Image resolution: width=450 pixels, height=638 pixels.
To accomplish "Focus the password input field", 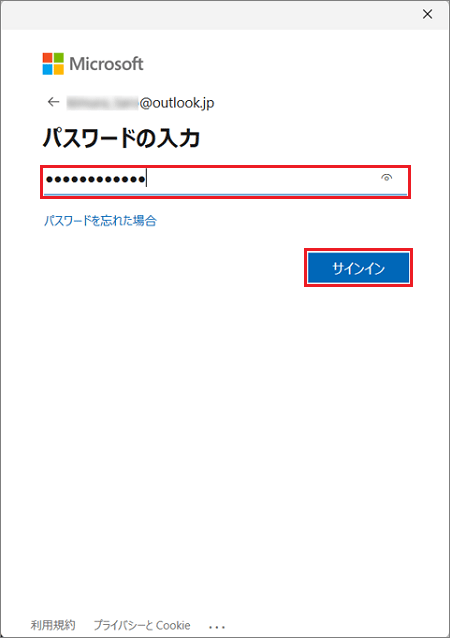I will point(225,180).
